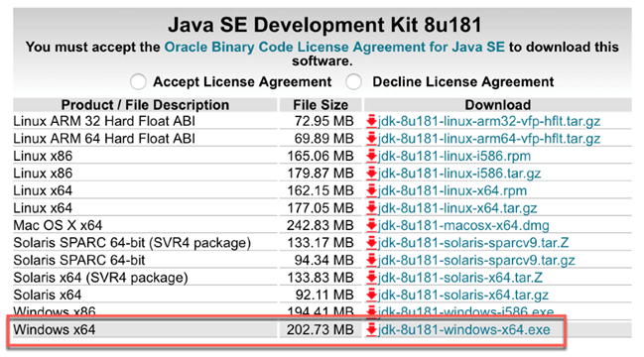Click download arrow icon for linux-arm64-vfp-hflt.tar.gz
Viewport: 644px width, 357px height.
click(372, 138)
